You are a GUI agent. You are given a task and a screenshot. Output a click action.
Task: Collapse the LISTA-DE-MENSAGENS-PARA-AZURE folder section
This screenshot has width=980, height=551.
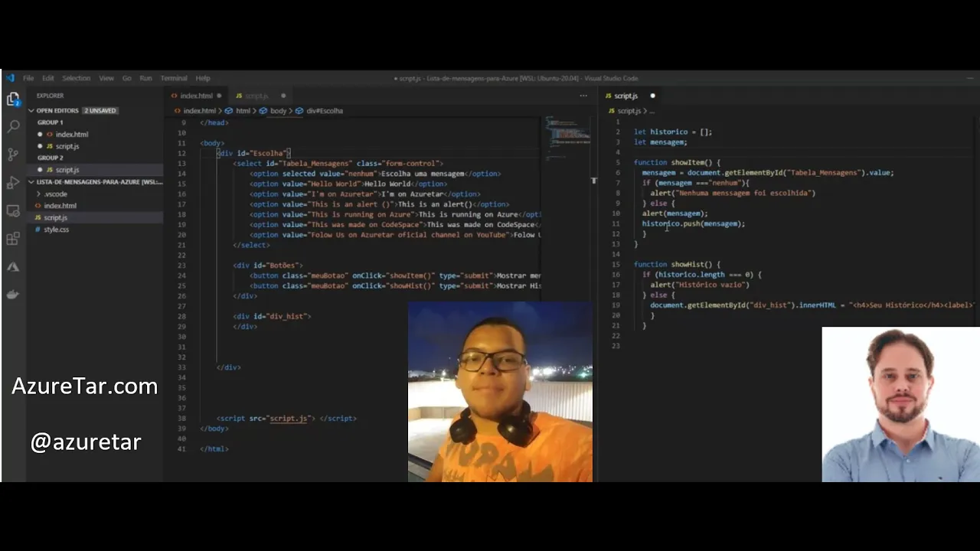click(x=31, y=182)
